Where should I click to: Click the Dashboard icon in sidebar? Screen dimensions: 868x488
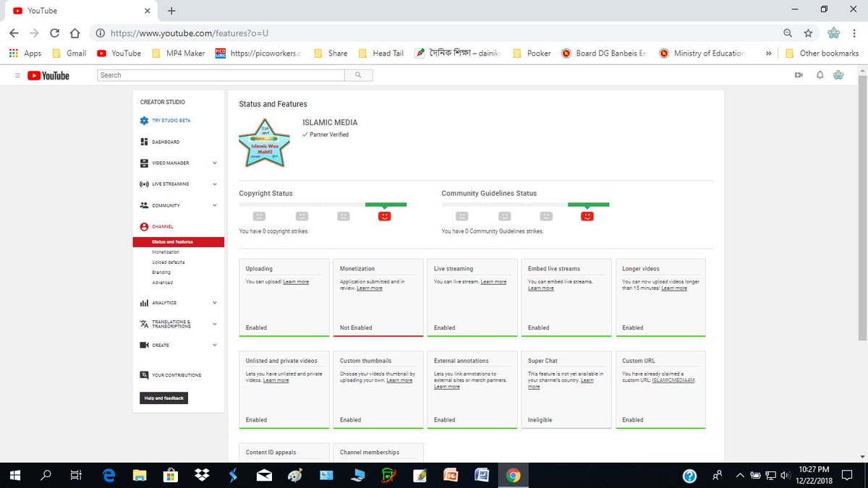144,142
